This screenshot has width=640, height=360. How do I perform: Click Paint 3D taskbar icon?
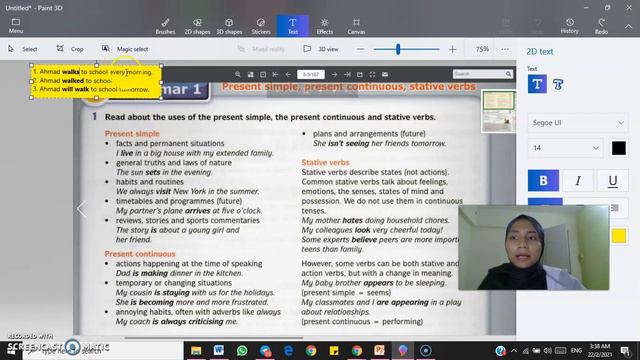[402, 351]
